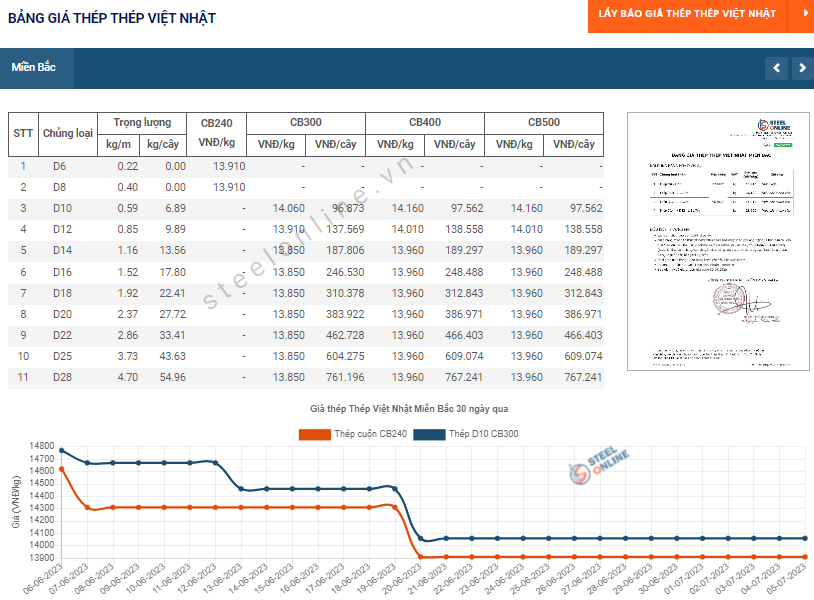The image size is (814, 600).
Task: Click the arrow on the orange quote button
Action: coord(805,13)
